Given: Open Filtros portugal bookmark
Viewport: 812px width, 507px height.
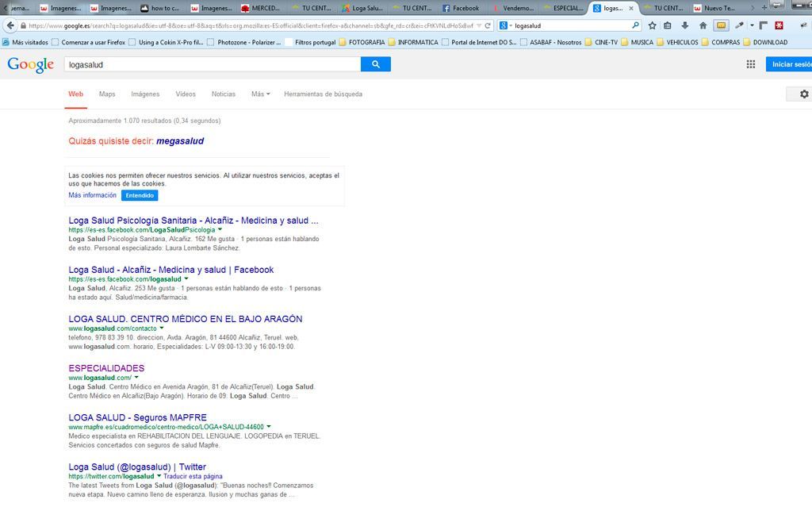Looking at the screenshot, I should click(310, 43).
